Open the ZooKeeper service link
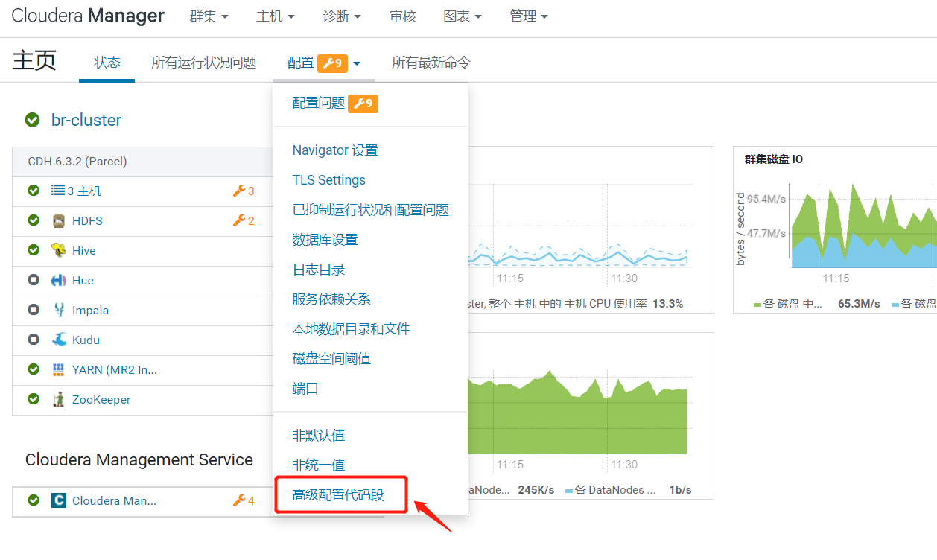 click(101, 400)
